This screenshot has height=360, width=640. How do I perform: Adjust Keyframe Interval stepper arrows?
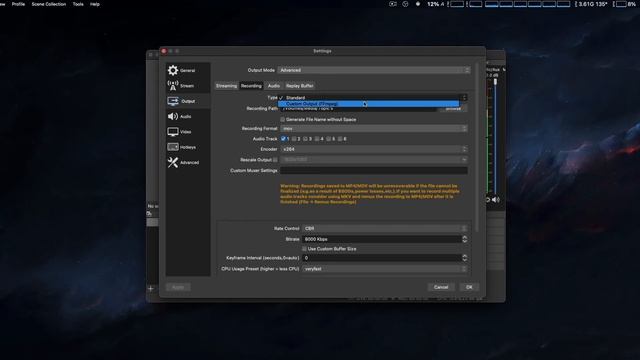[x=464, y=258]
